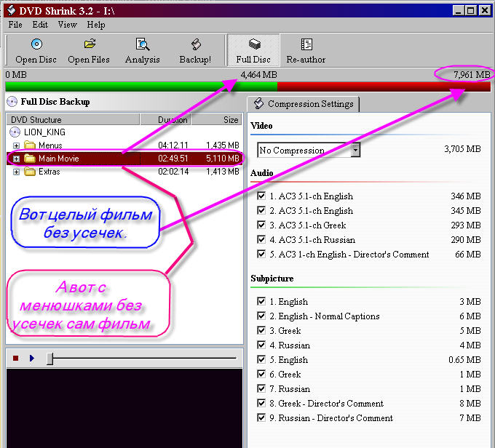The height and width of the screenshot is (448, 495).
Task: Click the DVD Shrink title bar icon
Action: [11, 10]
